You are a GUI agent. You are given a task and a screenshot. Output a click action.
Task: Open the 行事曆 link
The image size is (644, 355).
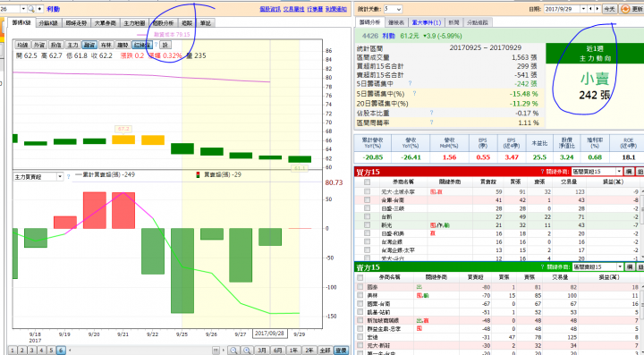[x=315, y=9]
